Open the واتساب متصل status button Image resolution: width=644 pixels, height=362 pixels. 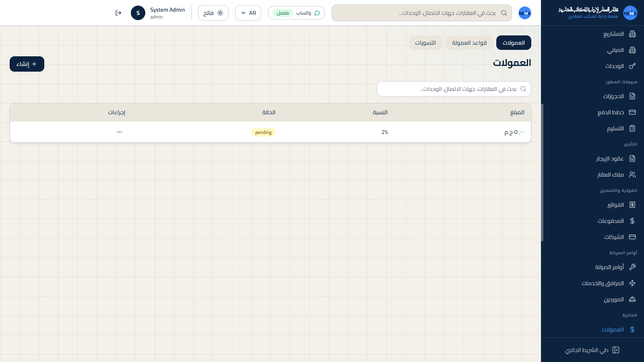coord(296,13)
